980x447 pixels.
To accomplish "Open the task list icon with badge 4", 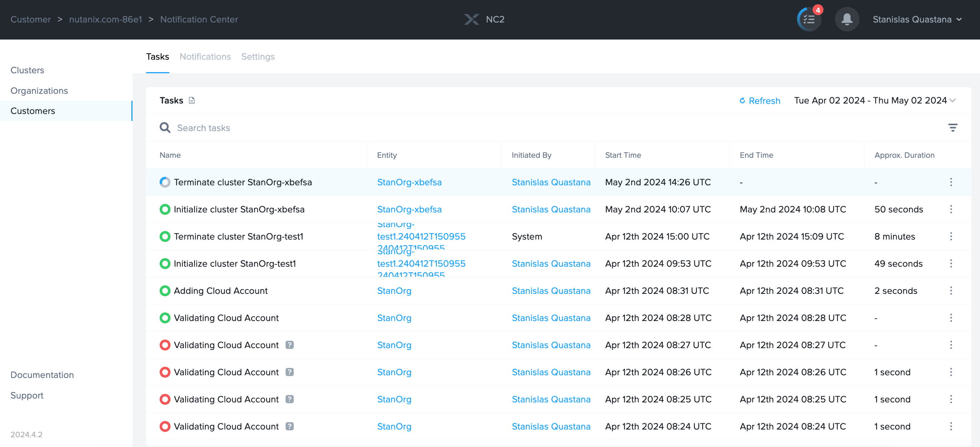I will [809, 19].
